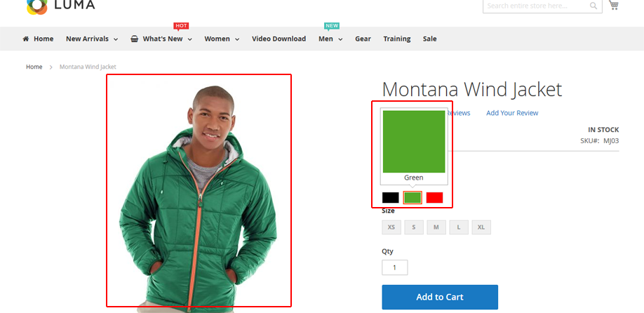The height and width of the screenshot is (313, 644).
Task: Open the shopping cart icon
Action: click(614, 5)
